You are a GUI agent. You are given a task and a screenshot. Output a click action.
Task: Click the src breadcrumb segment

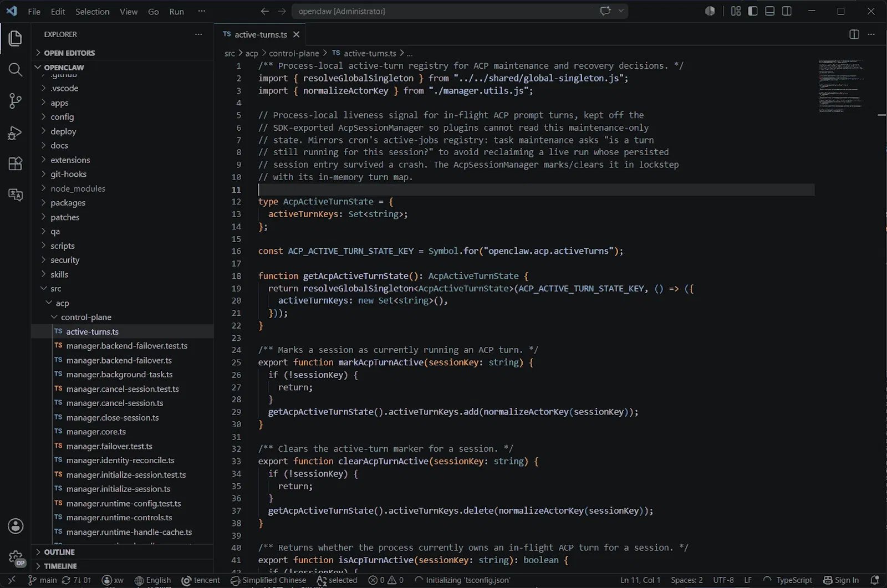230,53
